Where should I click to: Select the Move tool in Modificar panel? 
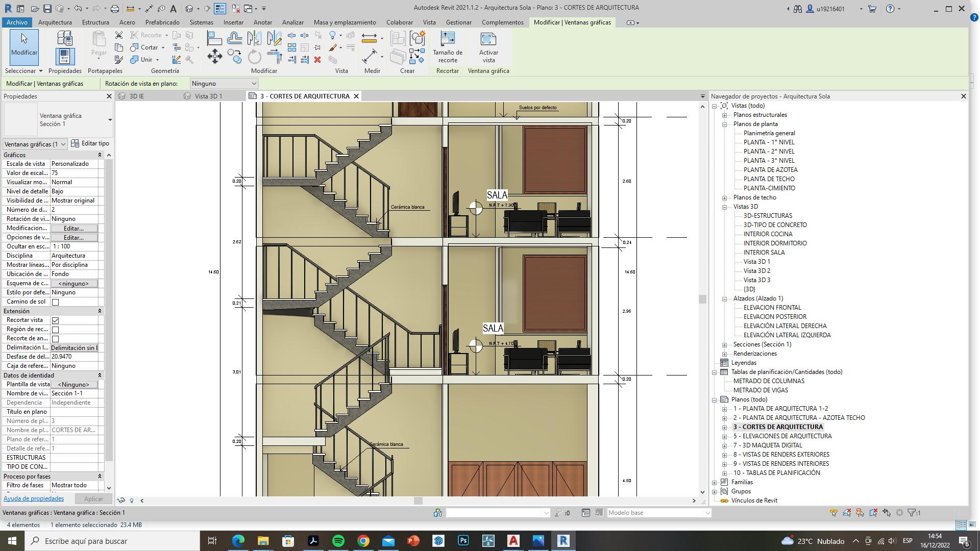tap(214, 56)
